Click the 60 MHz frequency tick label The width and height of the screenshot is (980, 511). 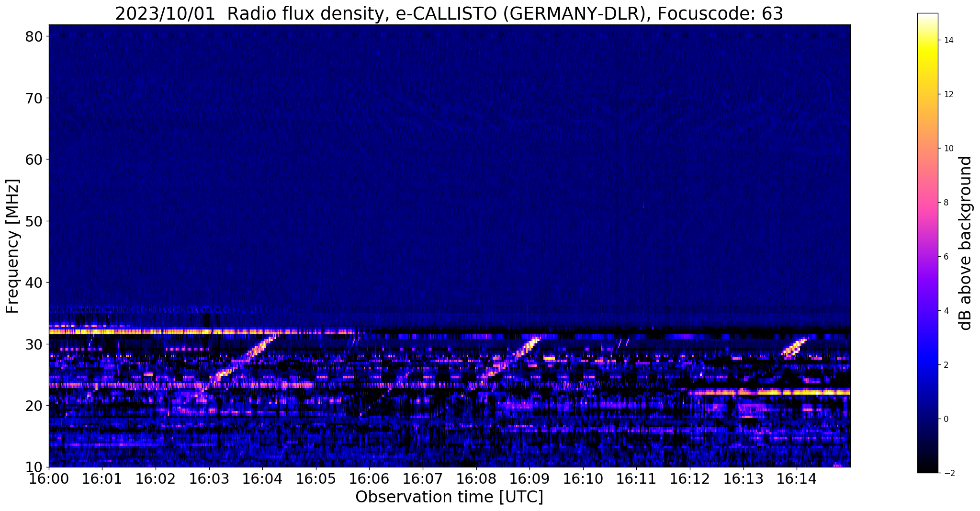pos(34,159)
